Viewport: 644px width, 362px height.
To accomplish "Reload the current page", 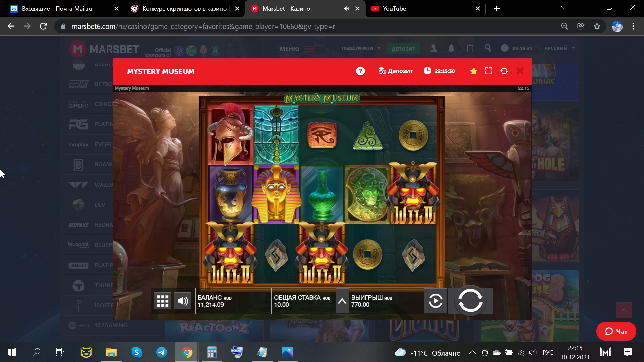I will coord(43,26).
